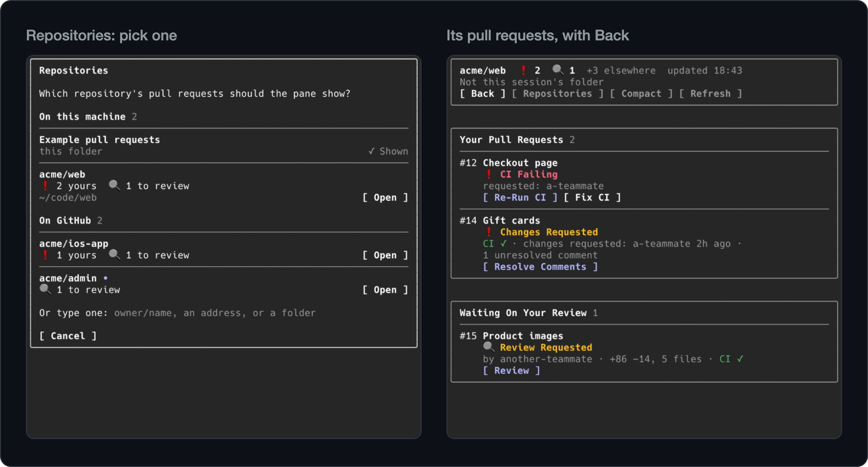Refresh the pull request list
The width and height of the screenshot is (868, 467).
point(711,94)
